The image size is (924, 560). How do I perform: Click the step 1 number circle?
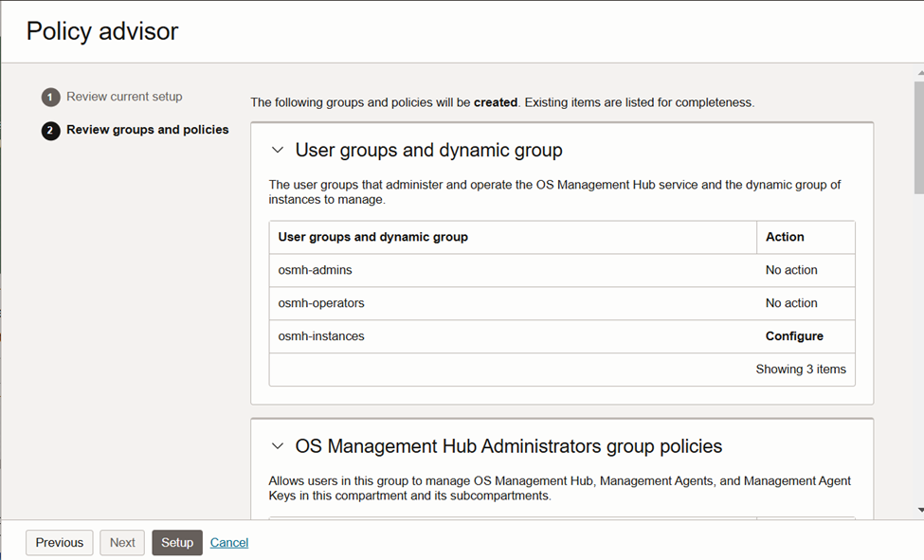(50, 98)
